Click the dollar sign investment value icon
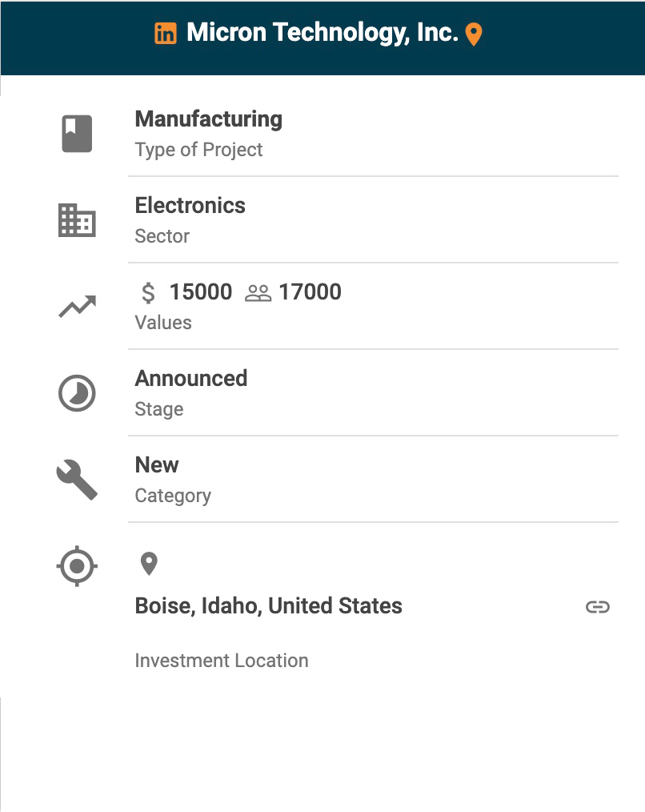The width and height of the screenshot is (645, 812). 148,292
